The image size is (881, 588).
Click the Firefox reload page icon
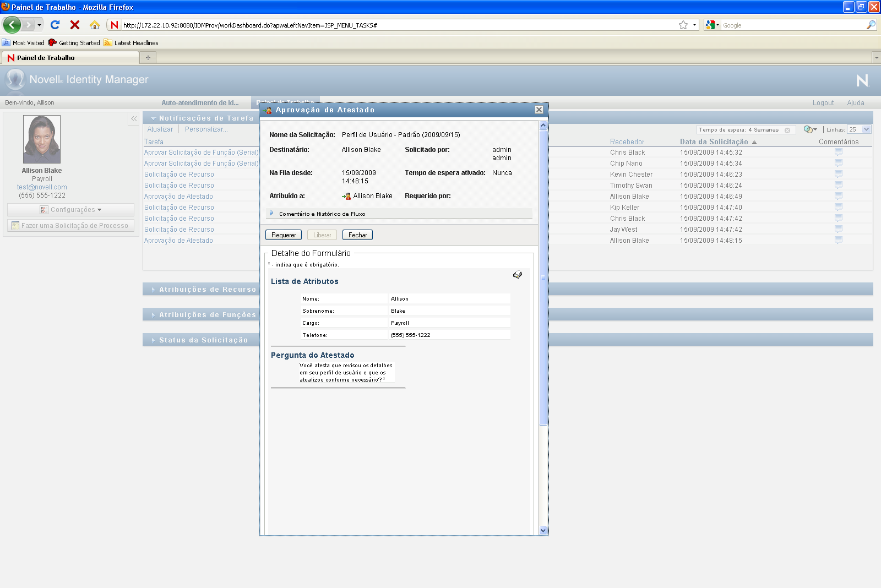click(55, 25)
